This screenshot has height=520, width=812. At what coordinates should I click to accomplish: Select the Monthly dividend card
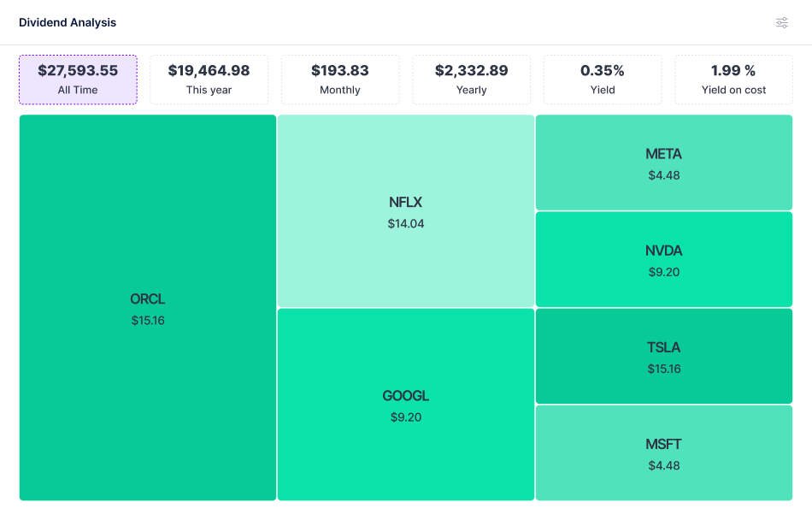click(340, 80)
